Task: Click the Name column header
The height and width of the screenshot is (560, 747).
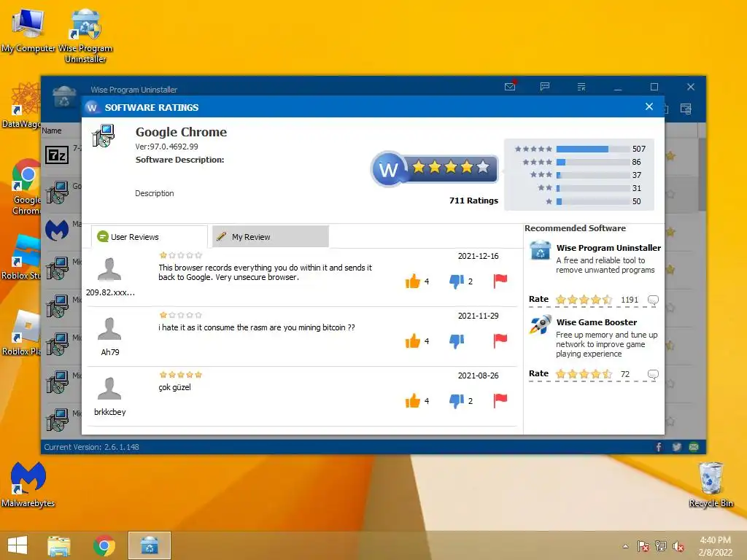Action: point(52,131)
